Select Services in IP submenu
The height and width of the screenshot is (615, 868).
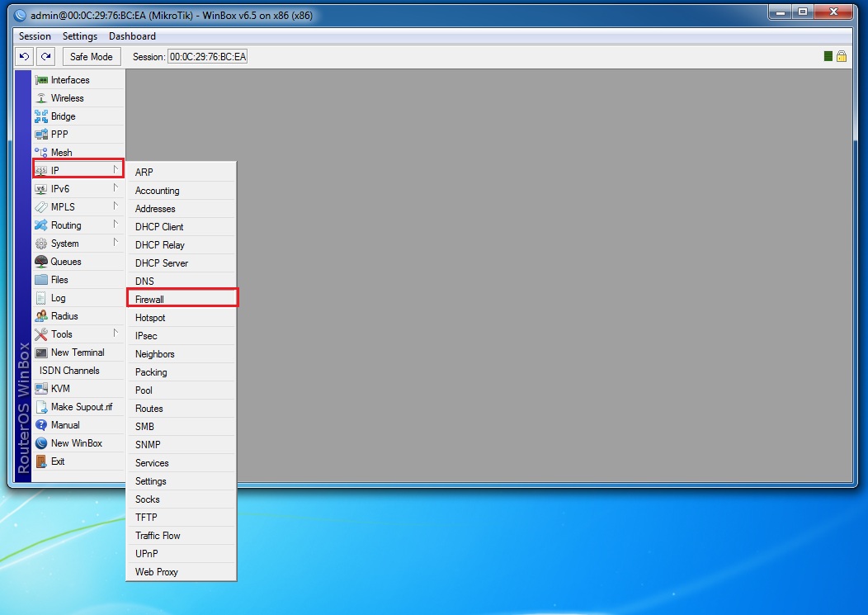pos(182,463)
